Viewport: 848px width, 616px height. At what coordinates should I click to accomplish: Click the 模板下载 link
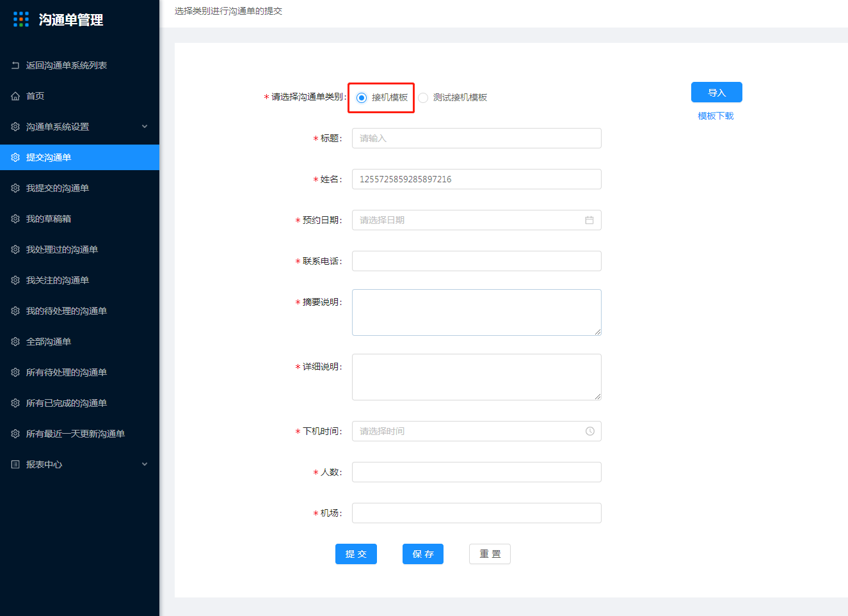[716, 116]
